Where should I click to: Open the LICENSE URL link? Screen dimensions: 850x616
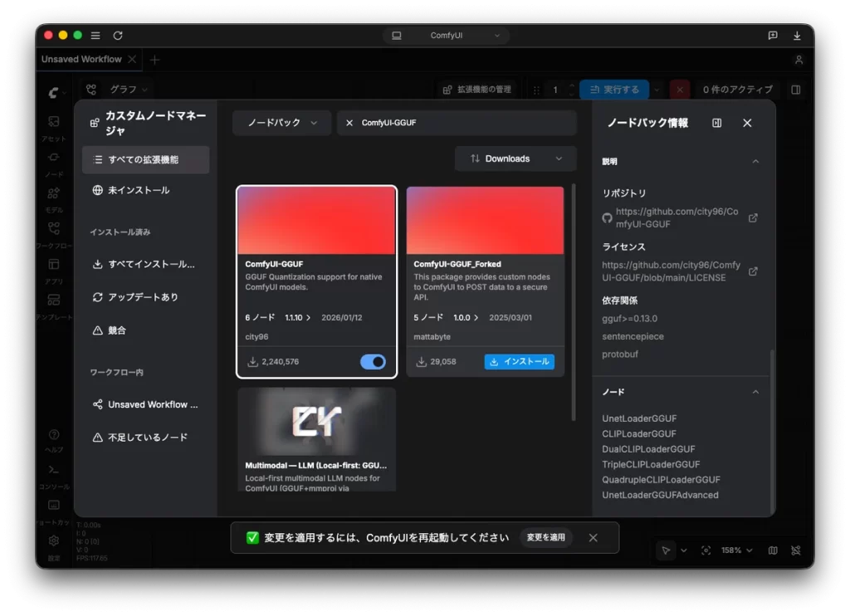click(671, 271)
